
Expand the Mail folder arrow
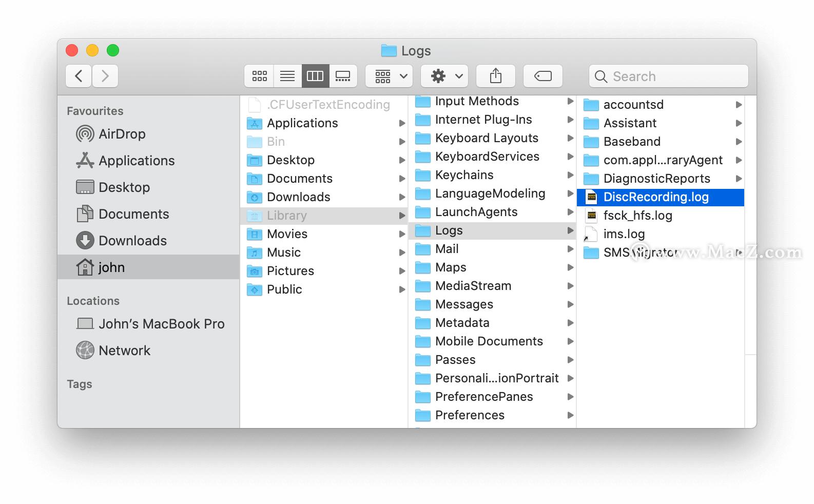tap(570, 249)
